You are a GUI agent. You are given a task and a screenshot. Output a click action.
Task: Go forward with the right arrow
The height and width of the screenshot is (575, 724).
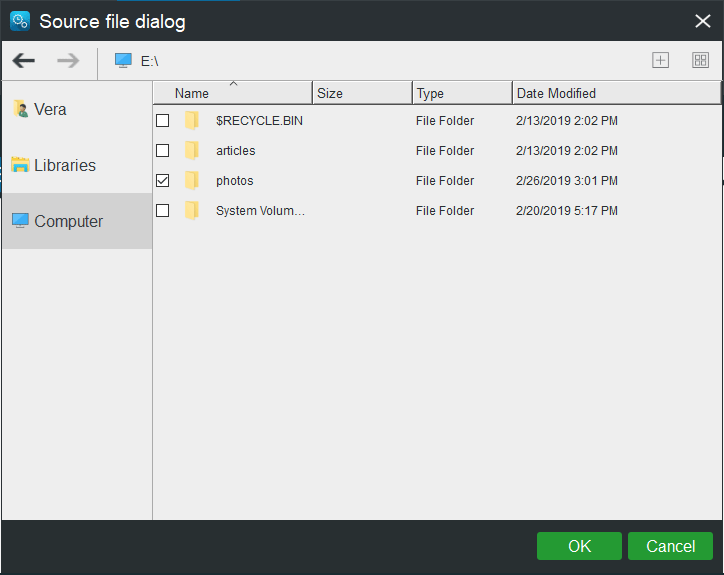click(x=68, y=61)
